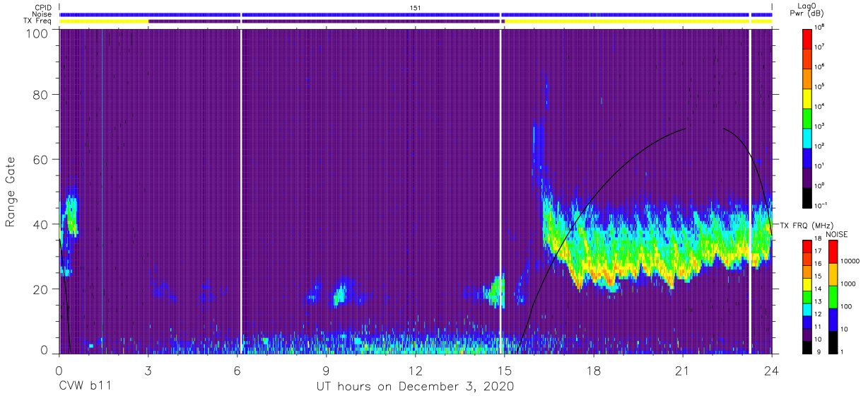868x401 pixels.
Task: Click the 'CPID' row label
Action: pyautogui.click(x=44, y=7)
